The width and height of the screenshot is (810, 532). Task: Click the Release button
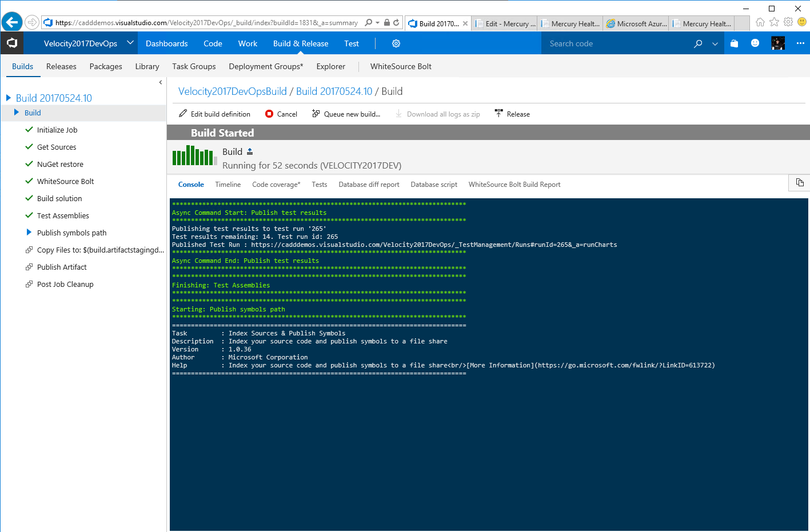click(513, 114)
